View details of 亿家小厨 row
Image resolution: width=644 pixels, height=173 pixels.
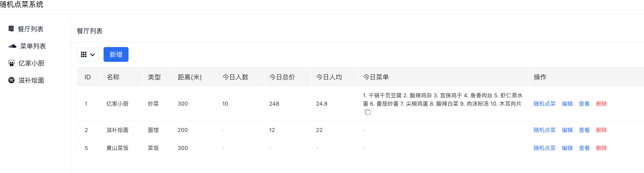584,104
